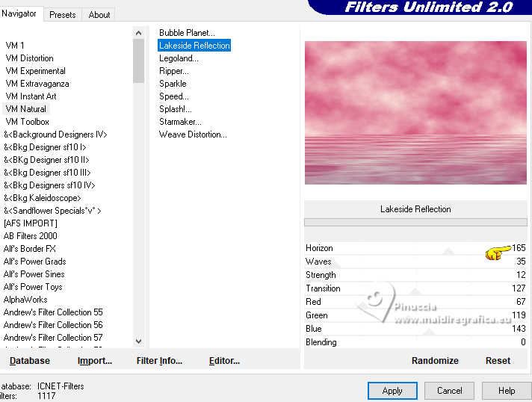Select Andrew's Filter Collection 55
532x402 pixels.
click(53, 312)
